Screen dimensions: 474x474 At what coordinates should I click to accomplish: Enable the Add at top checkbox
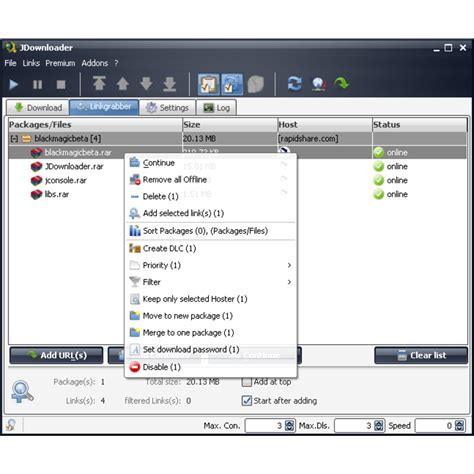tap(247, 382)
